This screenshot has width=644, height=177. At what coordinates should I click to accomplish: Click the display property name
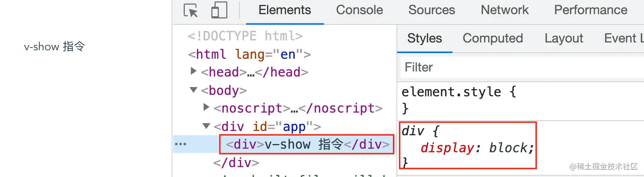click(447, 148)
